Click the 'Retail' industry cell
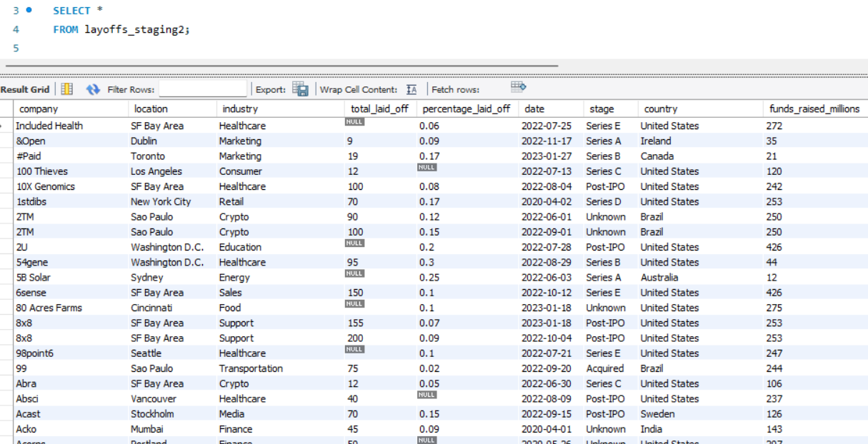The image size is (868, 444). click(x=280, y=202)
